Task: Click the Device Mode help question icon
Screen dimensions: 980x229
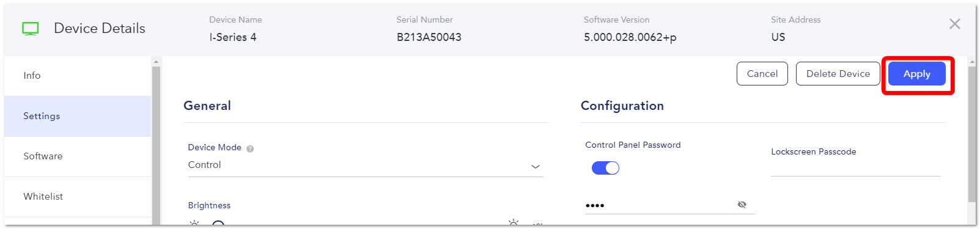Action: click(x=250, y=148)
